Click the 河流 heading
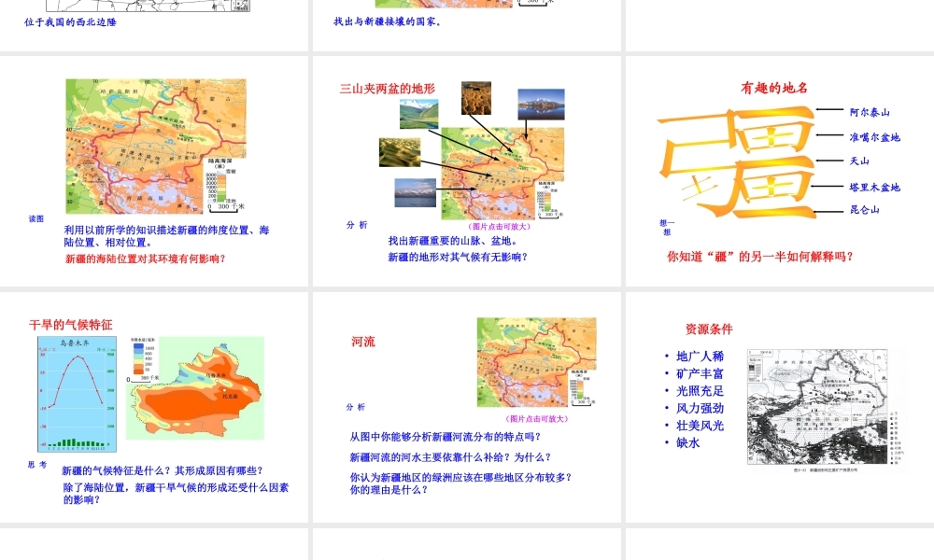 coord(363,342)
